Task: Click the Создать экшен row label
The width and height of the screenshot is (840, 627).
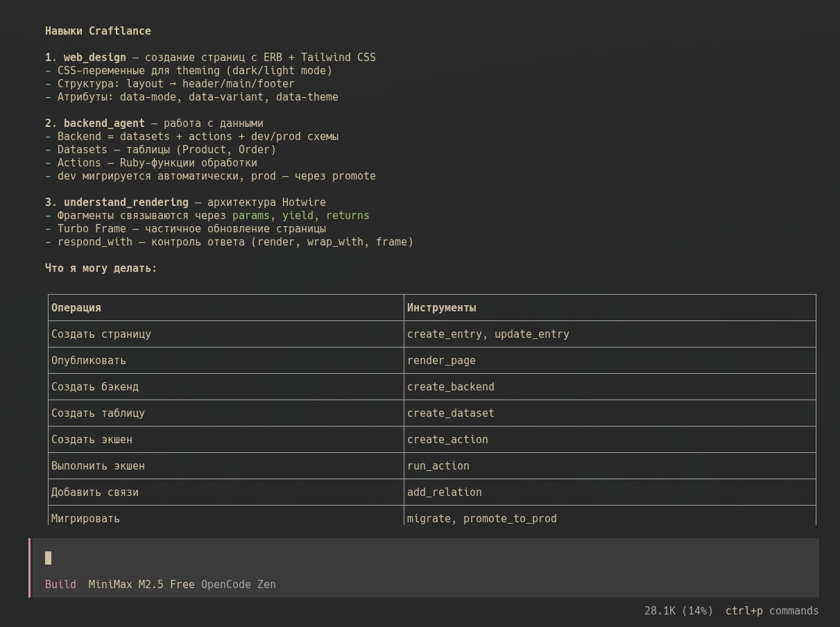Action: (x=92, y=440)
